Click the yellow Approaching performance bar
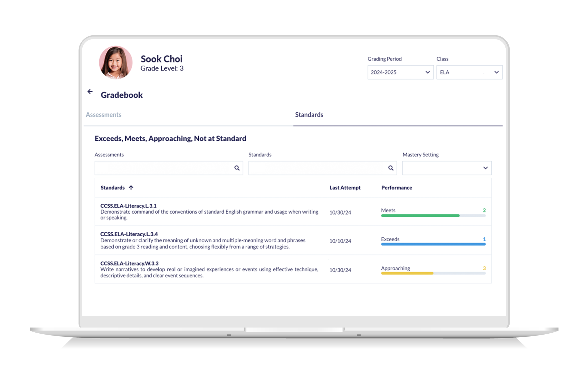 pos(407,273)
